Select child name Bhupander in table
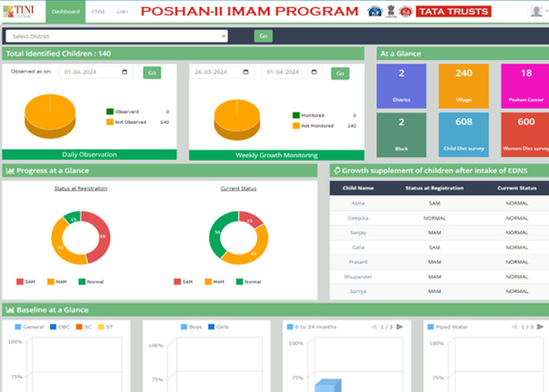549x392 pixels. click(358, 277)
